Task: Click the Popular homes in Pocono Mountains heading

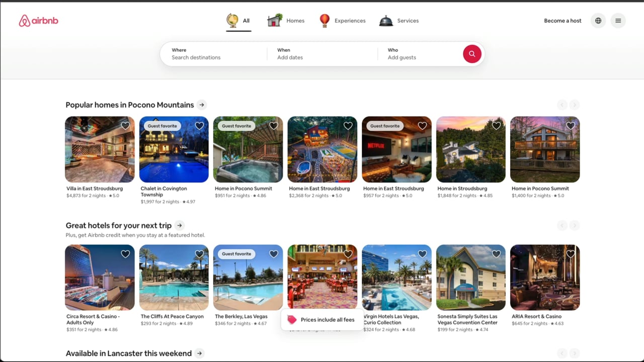Action: (x=130, y=105)
